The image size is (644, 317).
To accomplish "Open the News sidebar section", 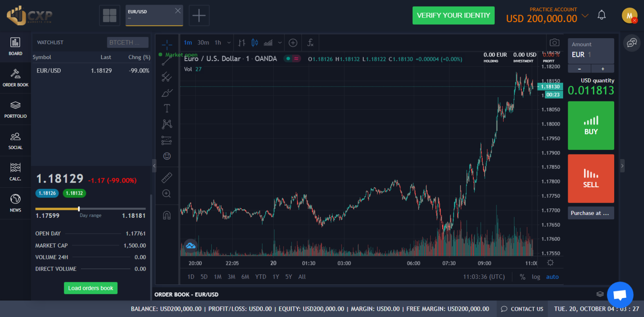I will click(x=16, y=203).
